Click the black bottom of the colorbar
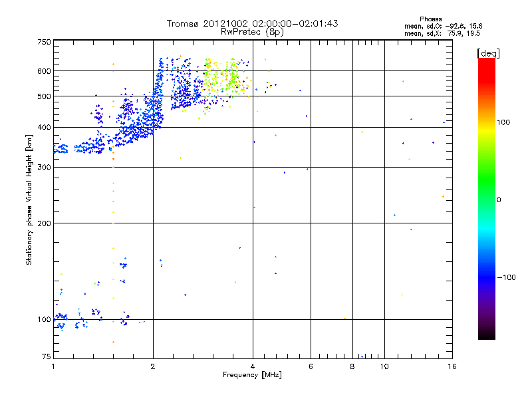Image resolution: width=532 pixels, height=399 pixels. click(x=487, y=334)
